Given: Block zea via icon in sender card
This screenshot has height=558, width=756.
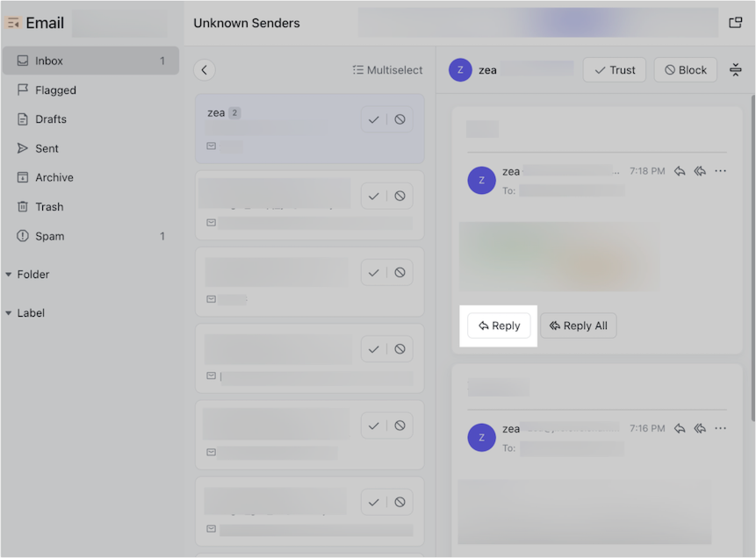Looking at the screenshot, I should [x=400, y=119].
